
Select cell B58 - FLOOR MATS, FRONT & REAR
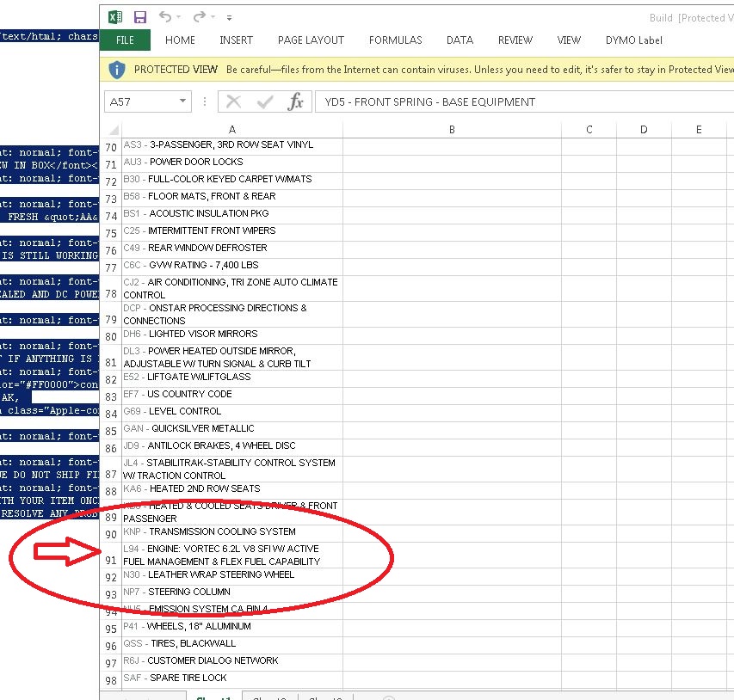click(232, 199)
